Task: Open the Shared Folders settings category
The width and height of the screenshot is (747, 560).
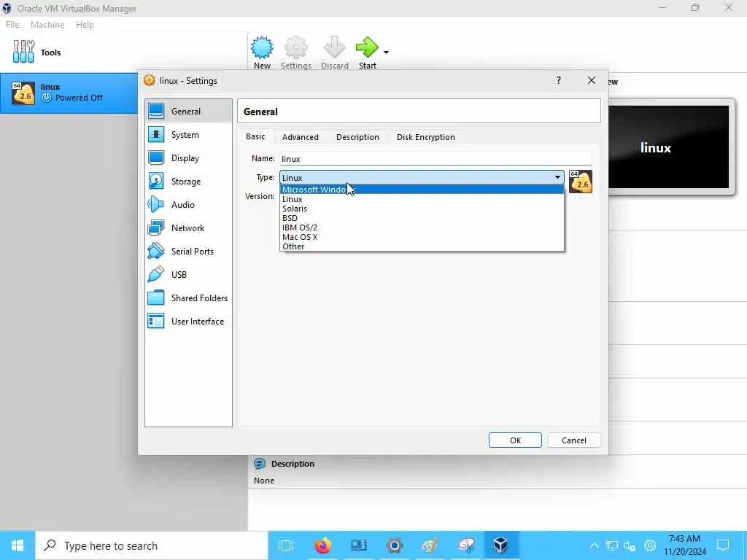Action: pos(188,298)
